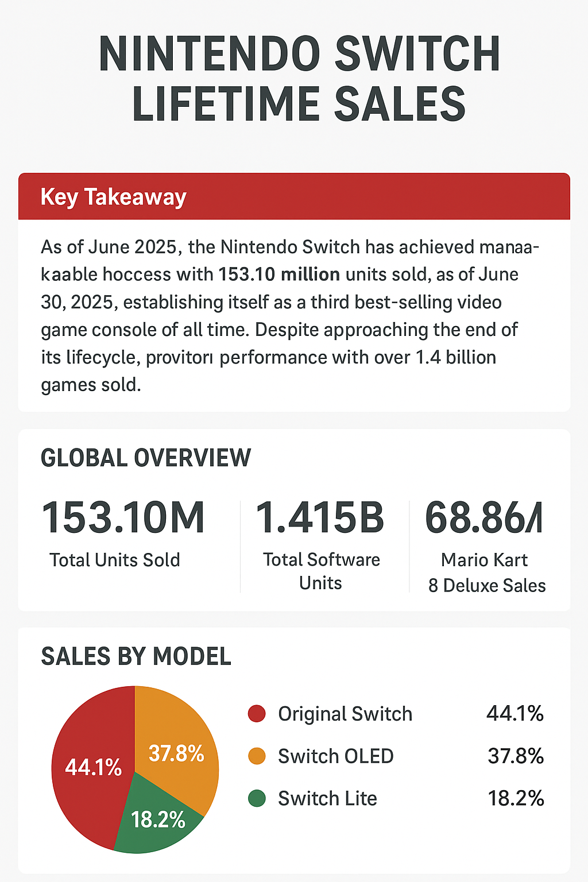Click the Original Switch legend label
This screenshot has width=588, height=882.
(x=345, y=714)
